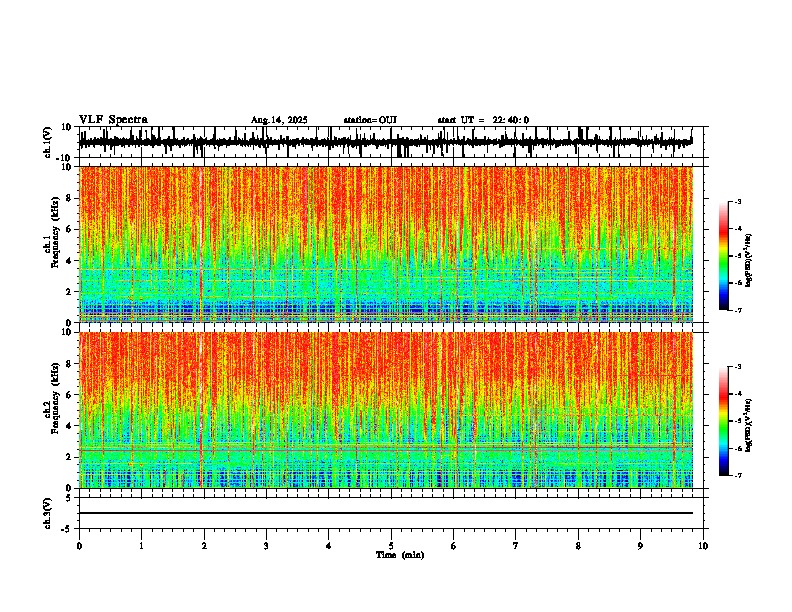Click '-3' on the ch.2 color bar
The image size is (792, 612).
737,367
